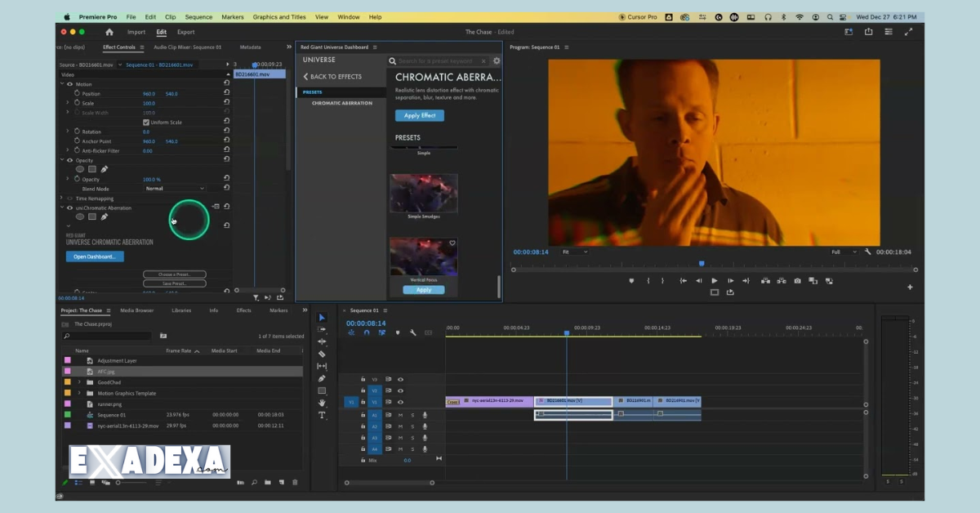Select the Hand tool
980x513 pixels.
322,403
